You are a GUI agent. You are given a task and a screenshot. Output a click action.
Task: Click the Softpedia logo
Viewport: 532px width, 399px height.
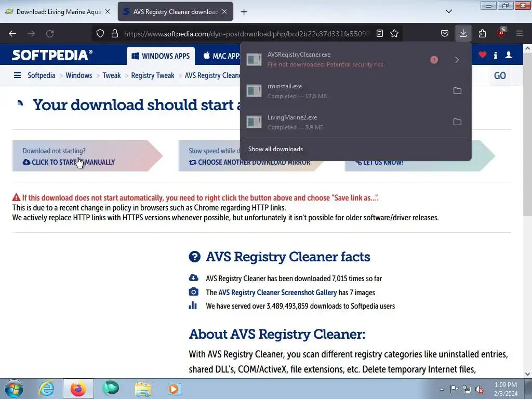[52, 55]
